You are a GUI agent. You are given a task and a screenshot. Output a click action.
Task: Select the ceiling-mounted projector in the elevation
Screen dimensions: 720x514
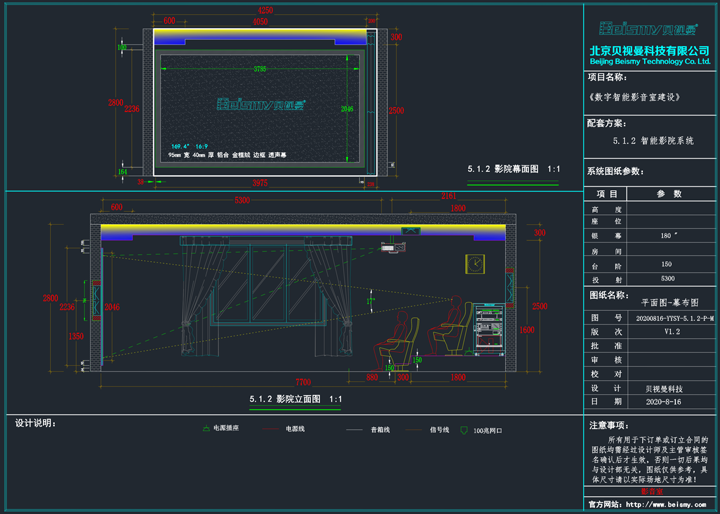click(x=394, y=247)
